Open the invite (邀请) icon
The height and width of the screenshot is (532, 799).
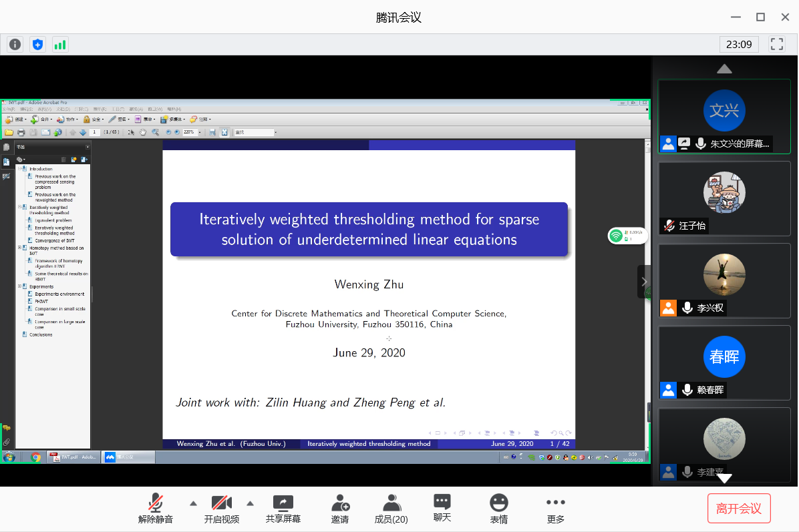[340, 509]
